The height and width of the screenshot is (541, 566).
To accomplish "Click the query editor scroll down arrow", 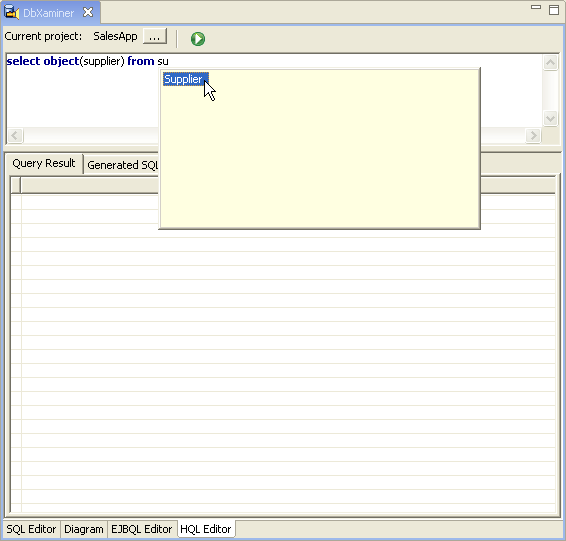I will coord(550,118).
